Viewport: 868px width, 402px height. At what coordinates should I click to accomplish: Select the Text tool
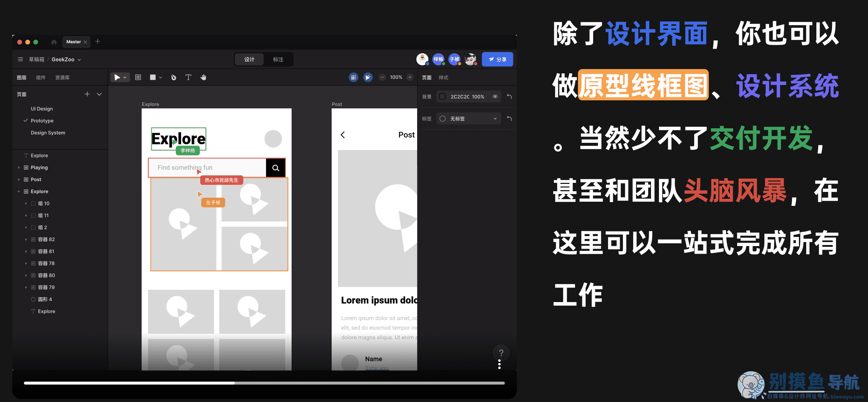tap(188, 77)
